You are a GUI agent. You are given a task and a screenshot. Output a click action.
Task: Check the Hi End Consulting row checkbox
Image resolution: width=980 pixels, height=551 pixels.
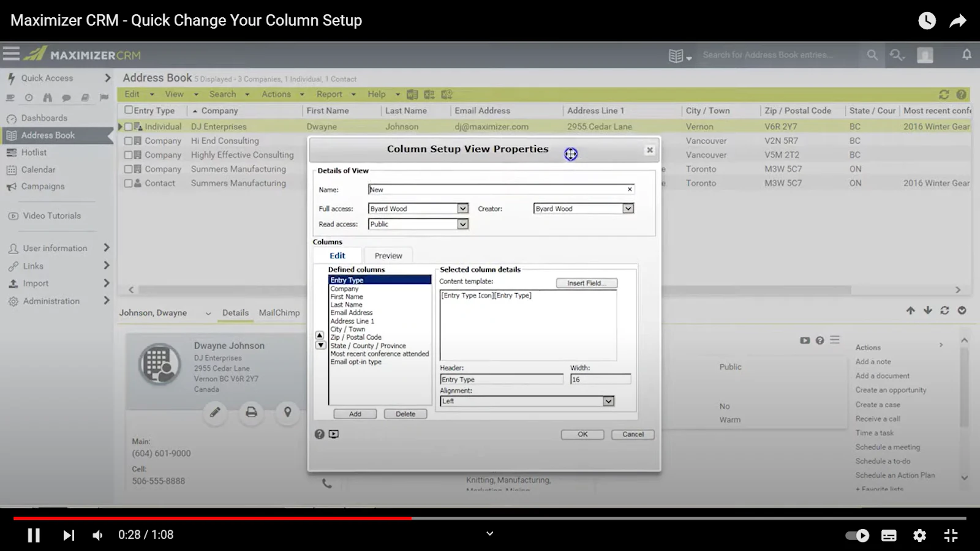(x=129, y=141)
